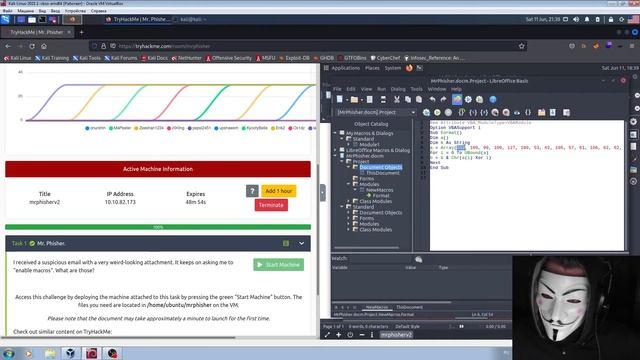This screenshot has height=360, width=640.
Task: Collapse the NewMacros module node
Action: click(x=356, y=190)
